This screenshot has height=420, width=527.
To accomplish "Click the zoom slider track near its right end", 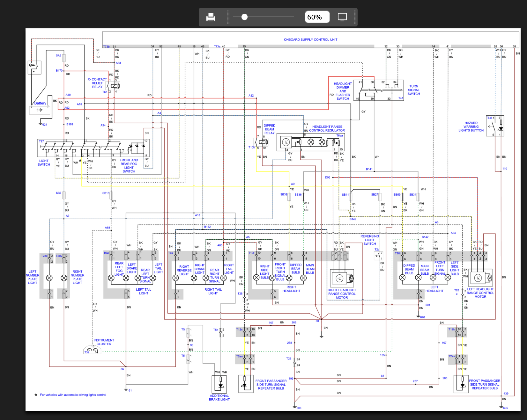I will pos(289,17).
